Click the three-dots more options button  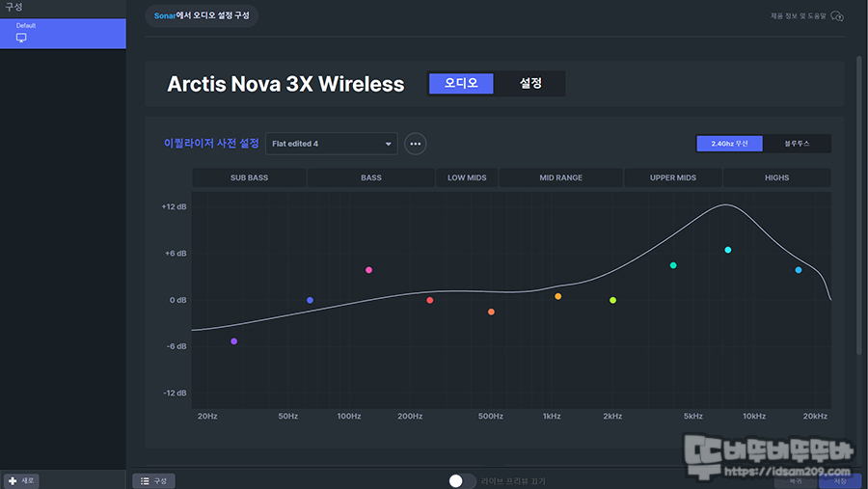tap(415, 144)
